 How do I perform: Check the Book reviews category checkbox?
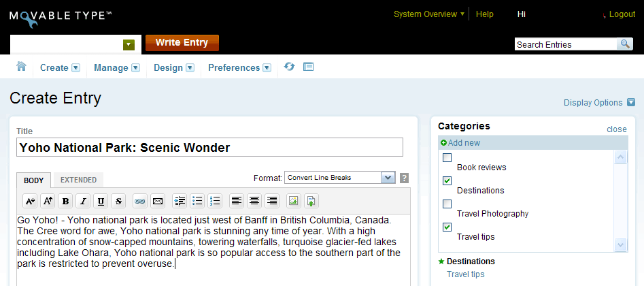click(447, 158)
